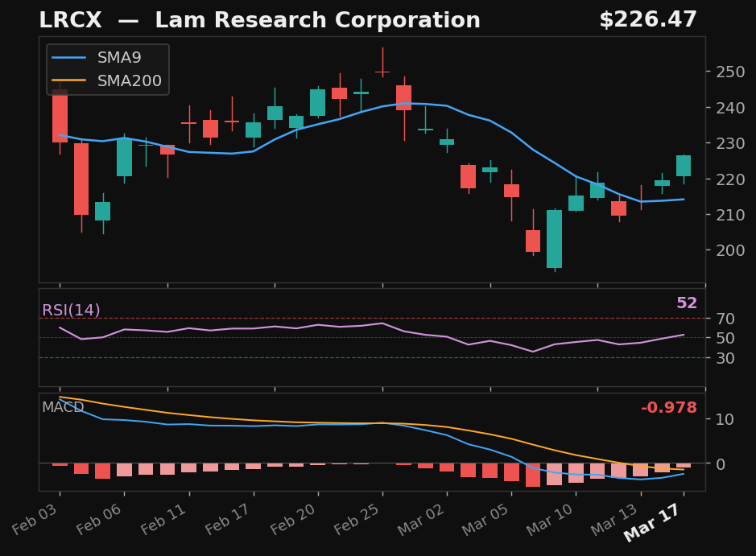Toggle SMA200 visibility via its legend entry
The image size is (756, 556).
[129, 80]
